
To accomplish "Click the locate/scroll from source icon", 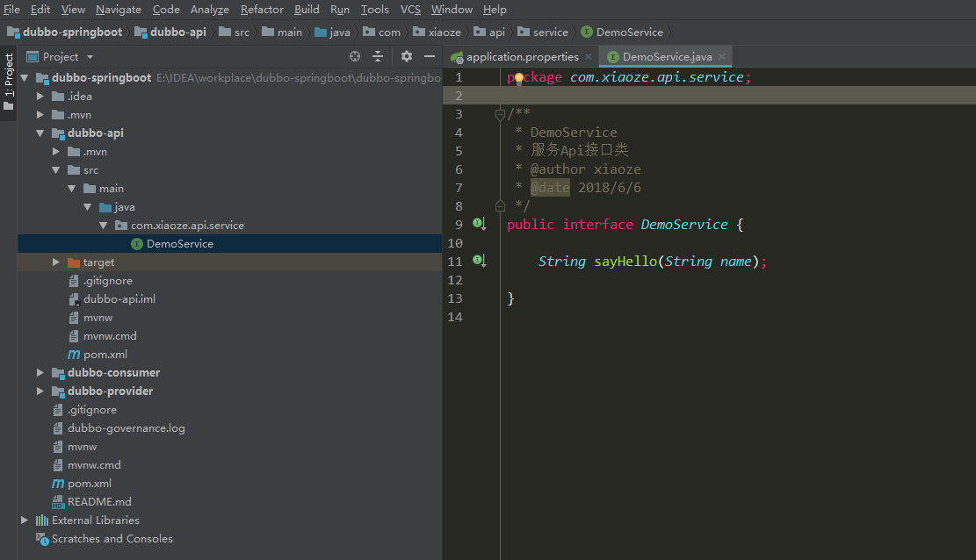I will (355, 56).
